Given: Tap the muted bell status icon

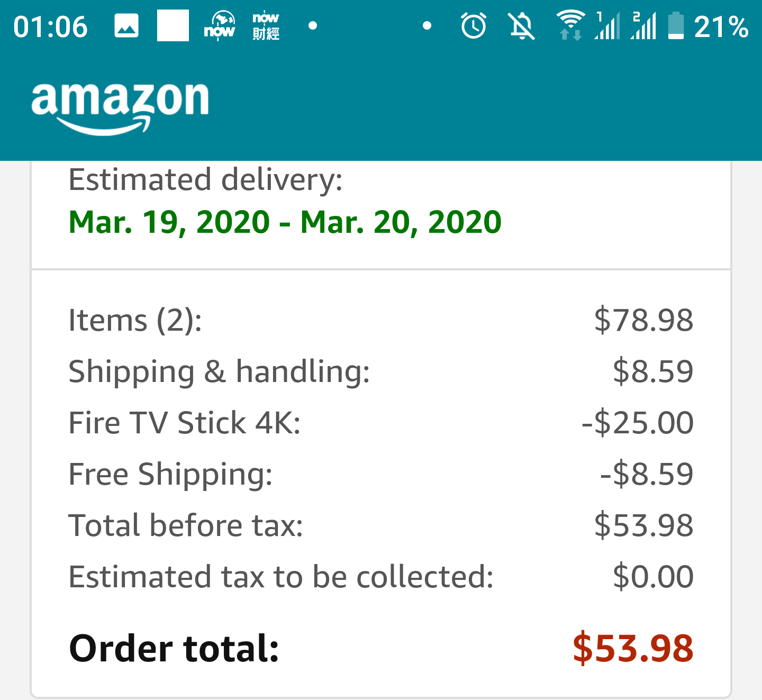Looking at the screenshot, I should [x=522, y=26].
